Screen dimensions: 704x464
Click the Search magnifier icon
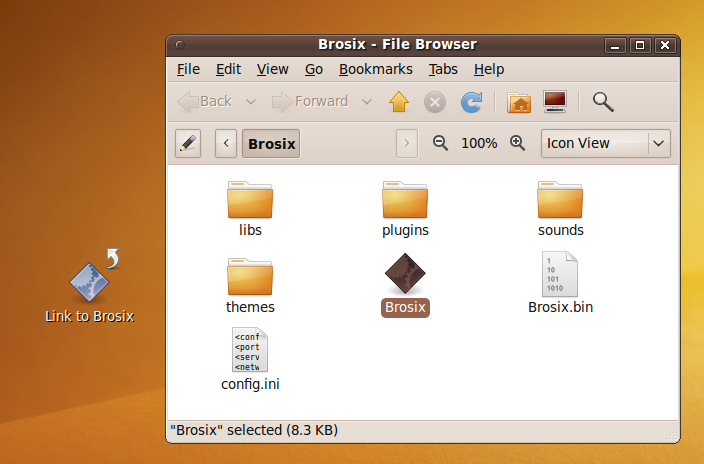tap(603, 102)
